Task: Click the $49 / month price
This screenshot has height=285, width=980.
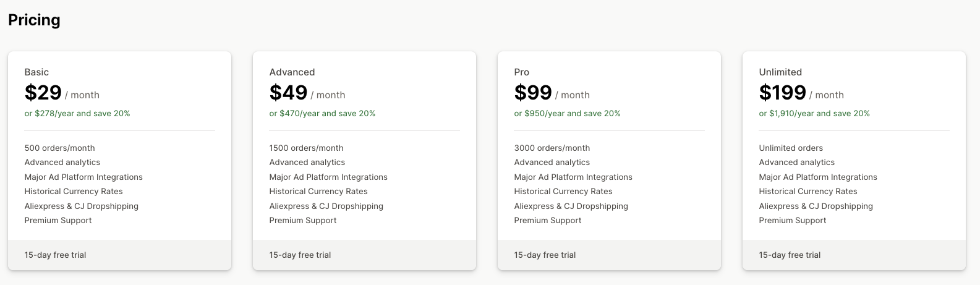Action: (x=307, y=93)
